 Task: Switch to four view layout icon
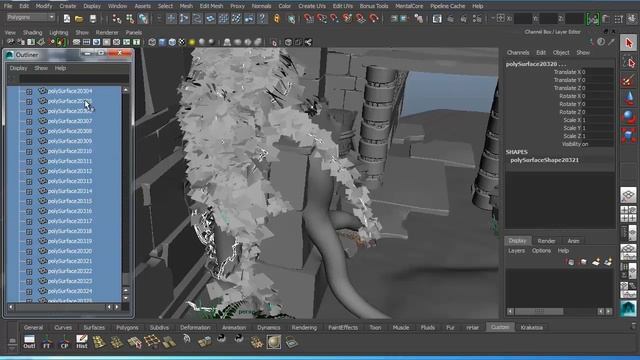pyautogui.click(x=629, y=214)
